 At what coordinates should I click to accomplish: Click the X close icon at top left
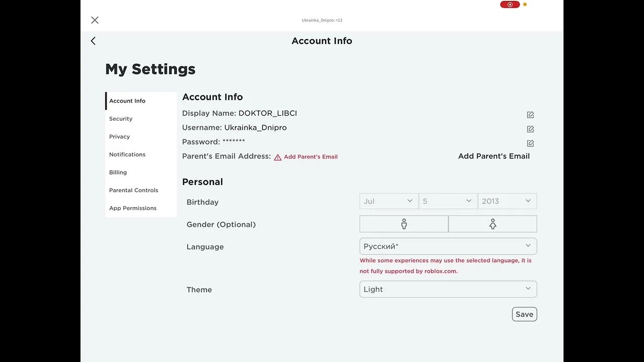(x=95, y=20)
